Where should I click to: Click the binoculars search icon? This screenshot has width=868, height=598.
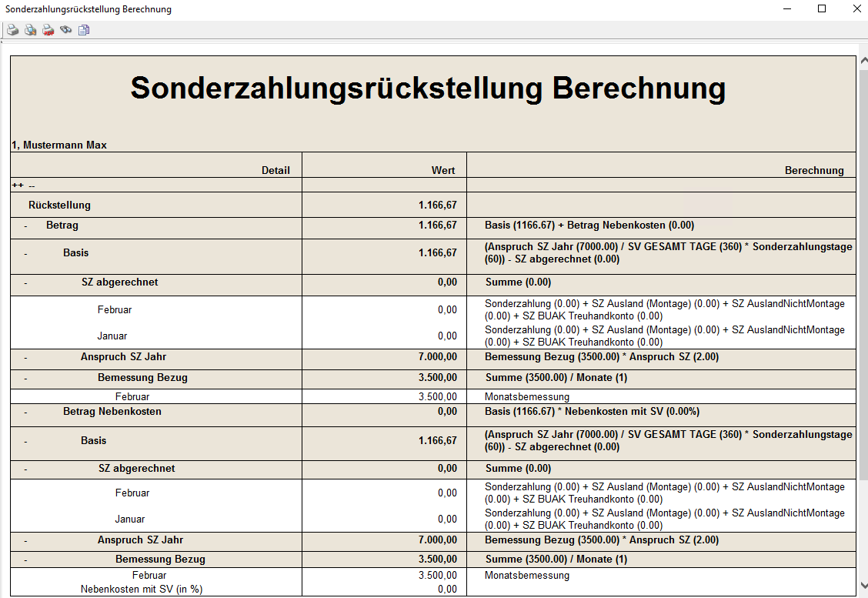coord(66,30)
